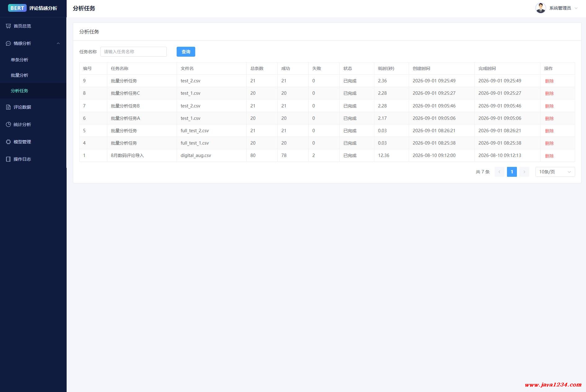Click the BERT logo badge
This screenshot has width=586, height=392.
pos(17,8)
